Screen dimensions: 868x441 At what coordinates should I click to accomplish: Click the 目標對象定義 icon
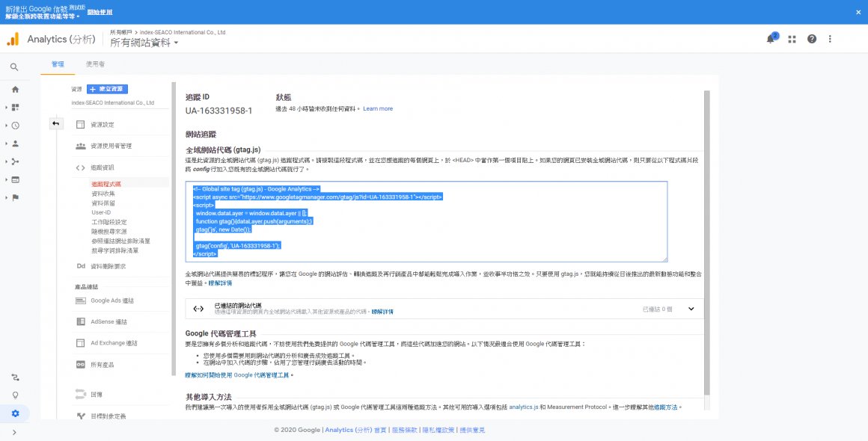tap(80, 416)
